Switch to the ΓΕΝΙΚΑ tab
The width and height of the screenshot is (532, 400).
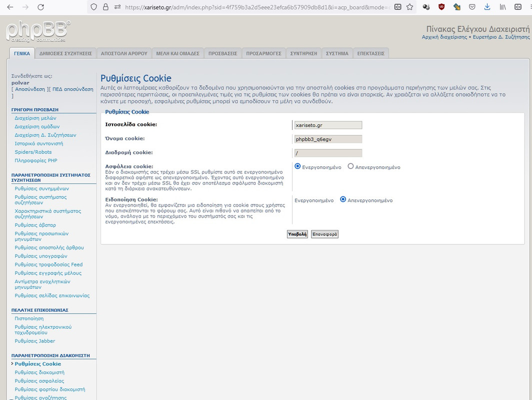click(22, 53)
